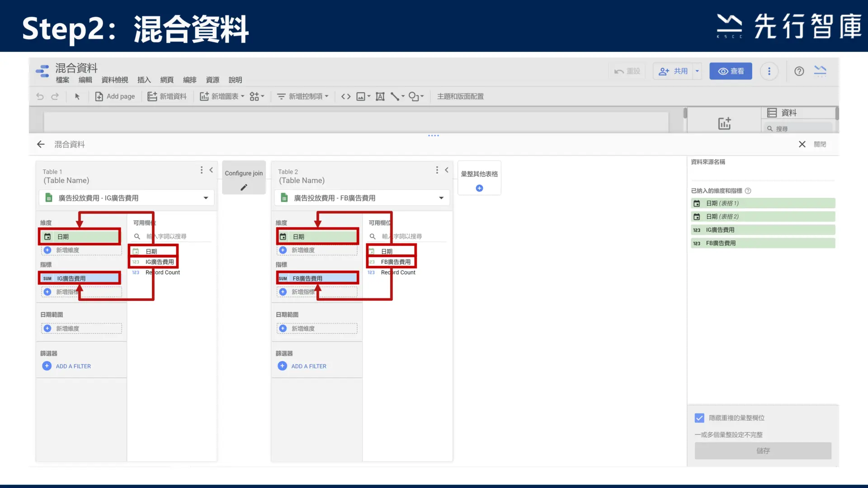Click the undo arrow in toolbar

coord(40,96)
